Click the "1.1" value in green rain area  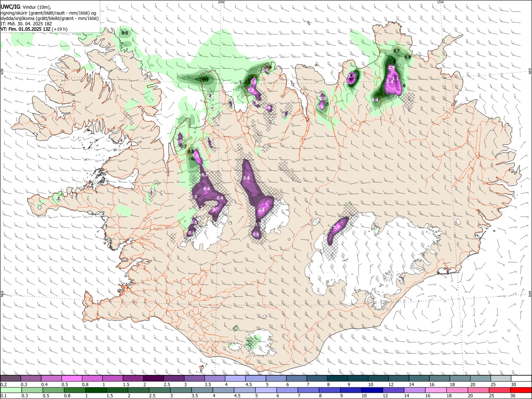tap(205, 79)
